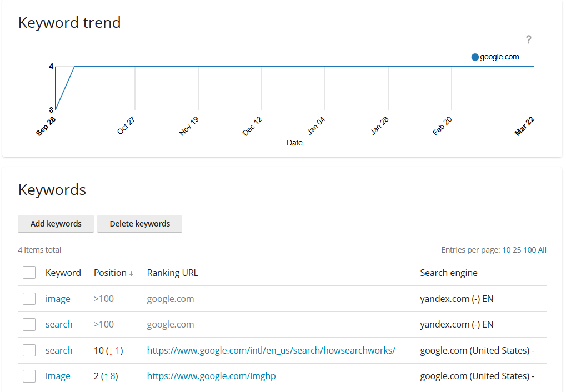
Task: Tick checkbox for 'image' position 2 row
Action: [x=29, y=376]
